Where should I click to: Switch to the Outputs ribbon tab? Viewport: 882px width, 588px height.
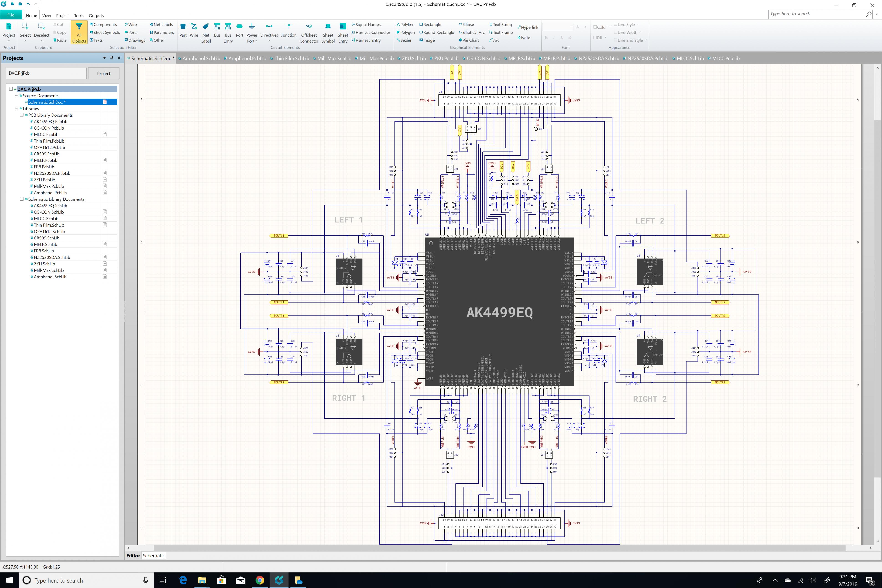pos(96,15)
